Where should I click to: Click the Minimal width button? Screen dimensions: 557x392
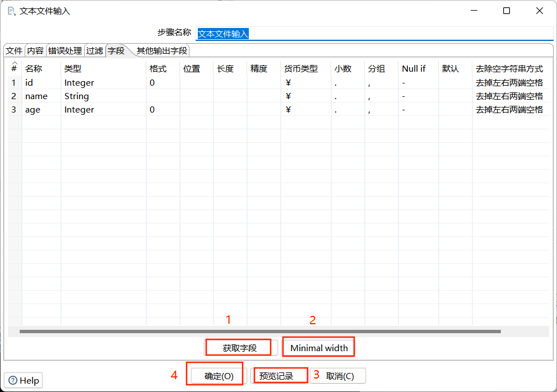[x=319, y=348]
